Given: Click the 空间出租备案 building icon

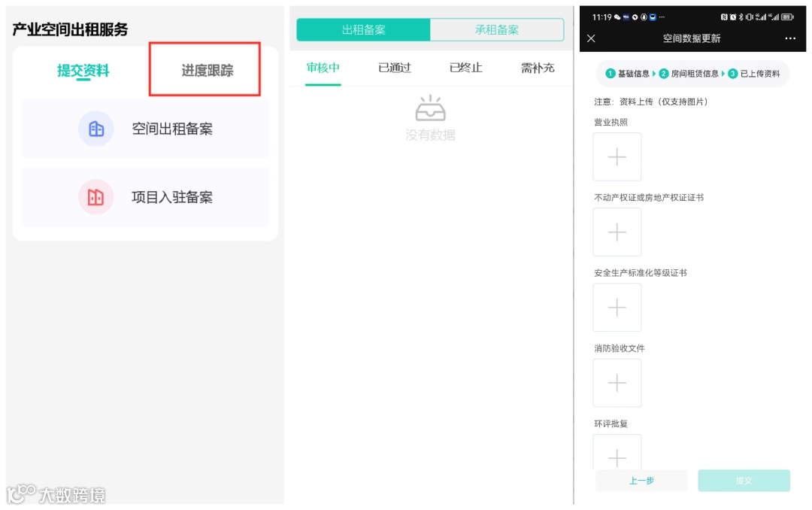Looking at the screenshot, I should (95, 129).
